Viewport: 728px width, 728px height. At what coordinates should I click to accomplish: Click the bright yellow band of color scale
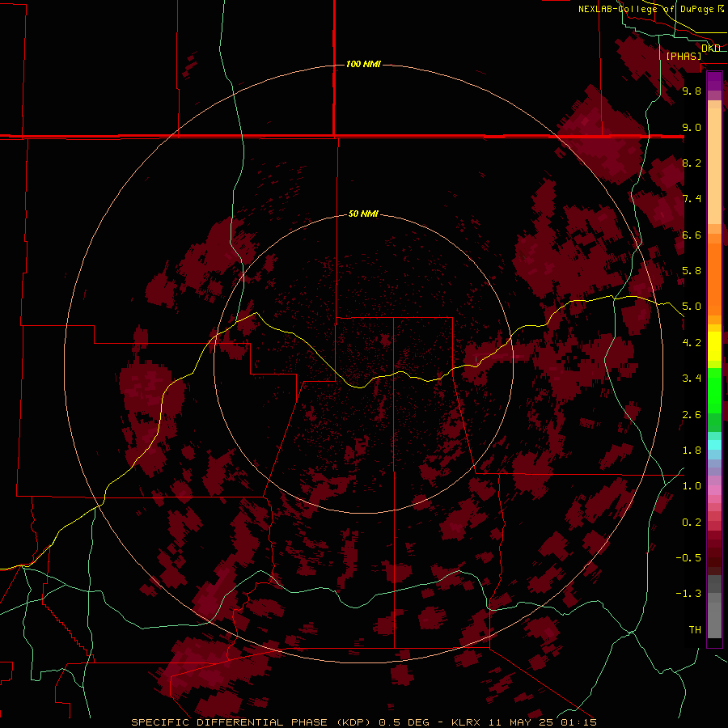pos(714,346)
